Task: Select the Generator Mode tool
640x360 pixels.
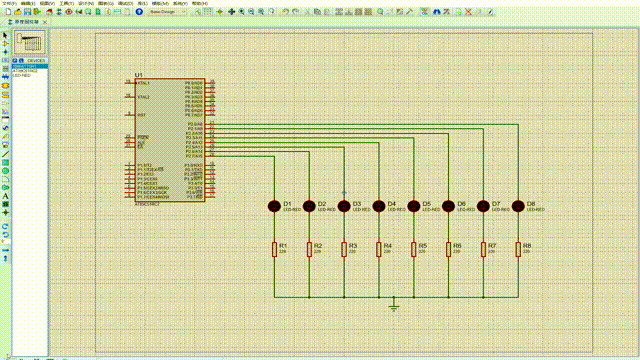Action: click(x=5, y=128)
